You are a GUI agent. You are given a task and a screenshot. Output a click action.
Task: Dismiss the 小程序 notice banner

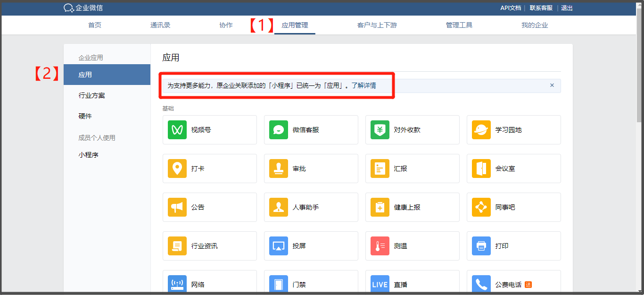(x=552, y=85)
